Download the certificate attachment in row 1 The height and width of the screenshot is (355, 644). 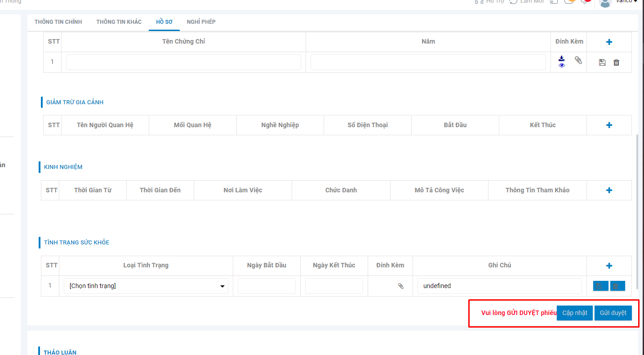(x=561, y=58)
